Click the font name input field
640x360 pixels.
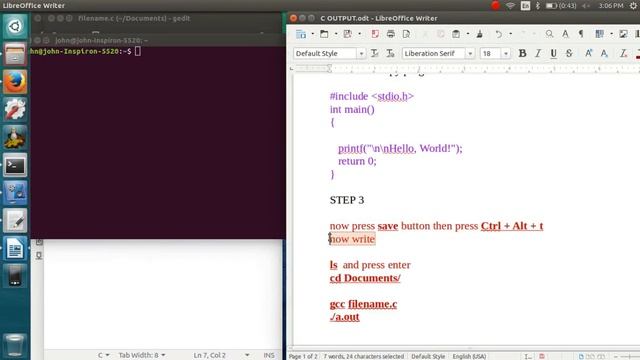click(x=434, y=54)
